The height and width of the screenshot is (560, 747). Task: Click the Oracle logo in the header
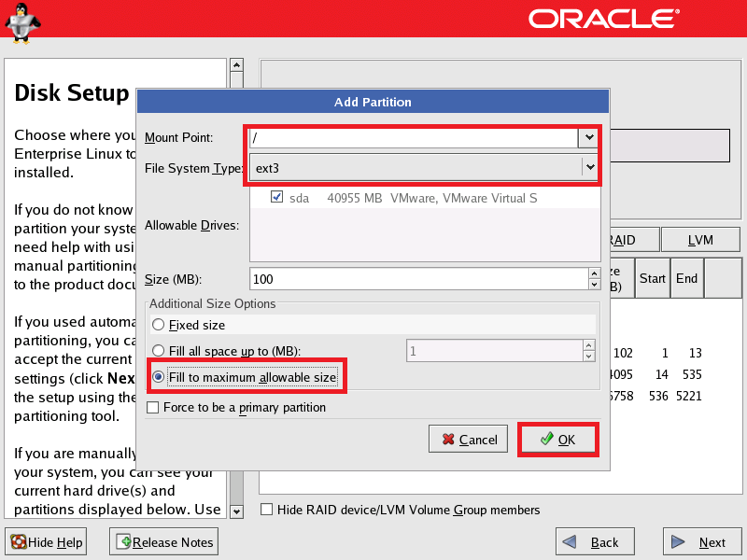[604, 19]
